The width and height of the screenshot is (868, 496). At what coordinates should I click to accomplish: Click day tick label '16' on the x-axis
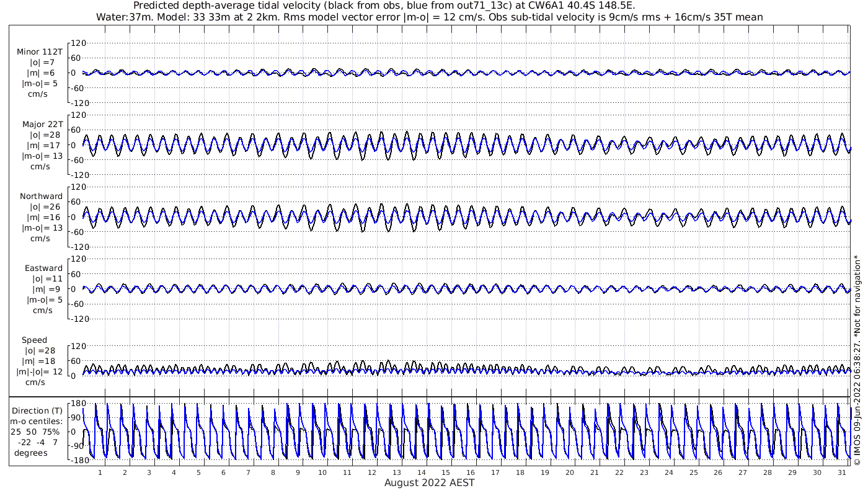(471, 472)
